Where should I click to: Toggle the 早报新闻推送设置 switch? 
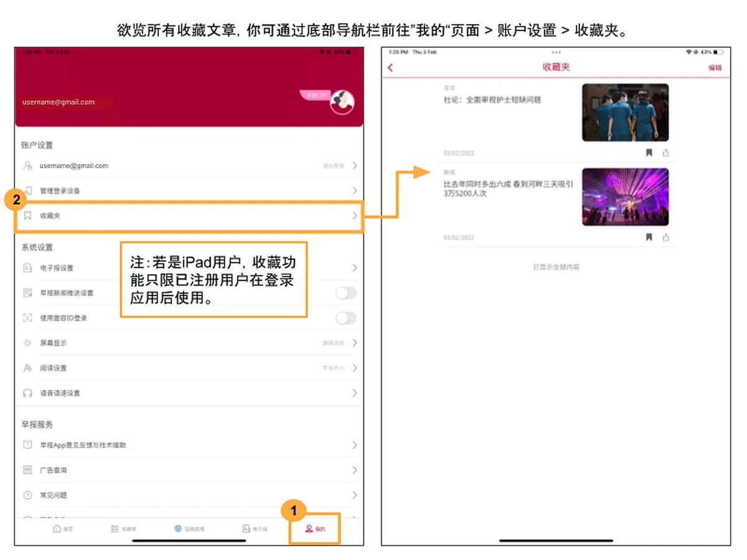(x=345, y=293)
